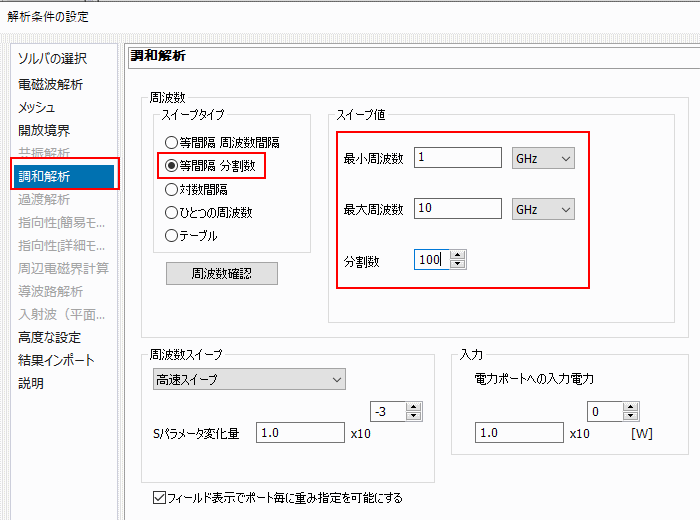Click the 最小周波数 input field
The height and width of the screenshot is (520, 700).
tap(456, 158)
